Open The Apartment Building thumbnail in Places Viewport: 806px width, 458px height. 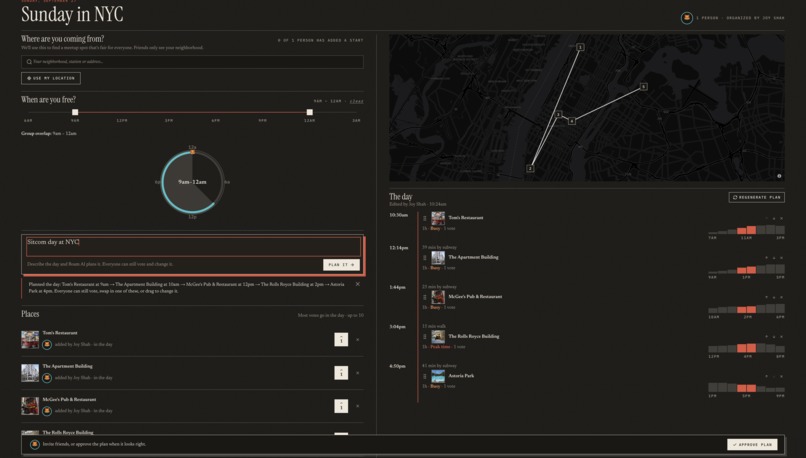click(30, 373)
